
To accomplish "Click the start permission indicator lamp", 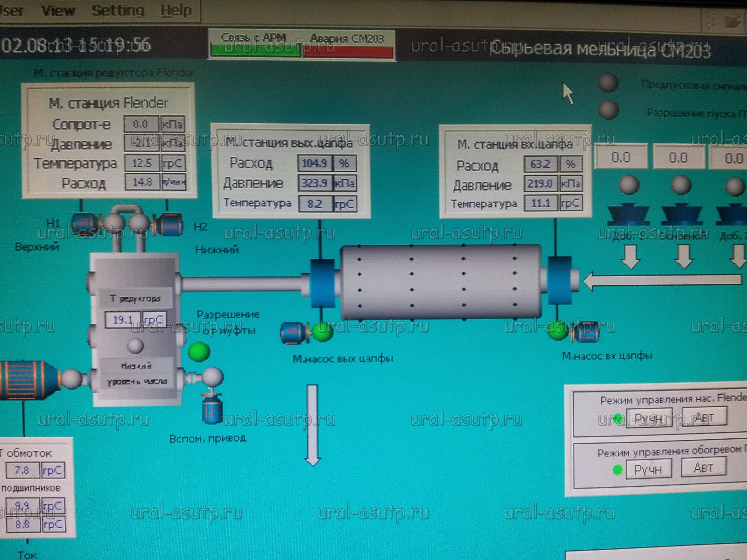I will click(608, 110).
